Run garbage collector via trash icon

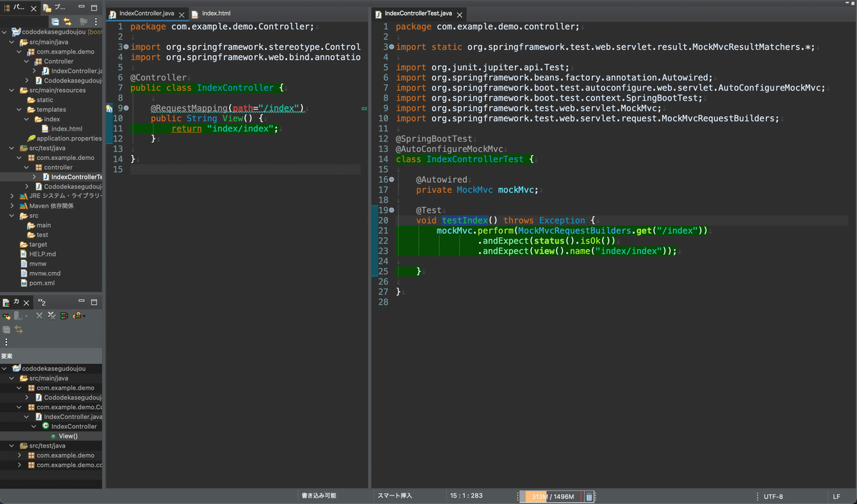(589, 496)
